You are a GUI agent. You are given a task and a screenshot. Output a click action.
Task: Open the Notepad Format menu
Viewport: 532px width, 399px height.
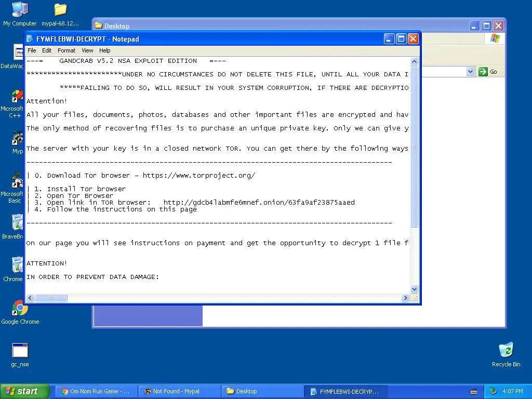(66, 50)
